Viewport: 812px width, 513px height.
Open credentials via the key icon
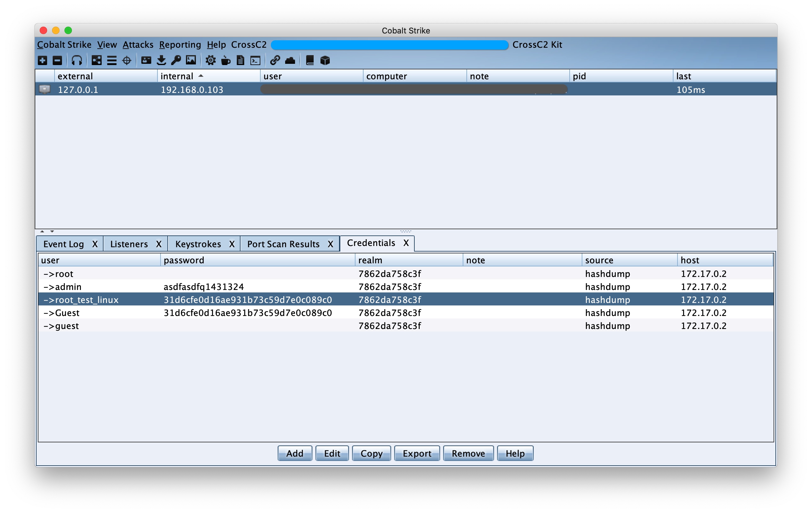(x=176, y=60)
